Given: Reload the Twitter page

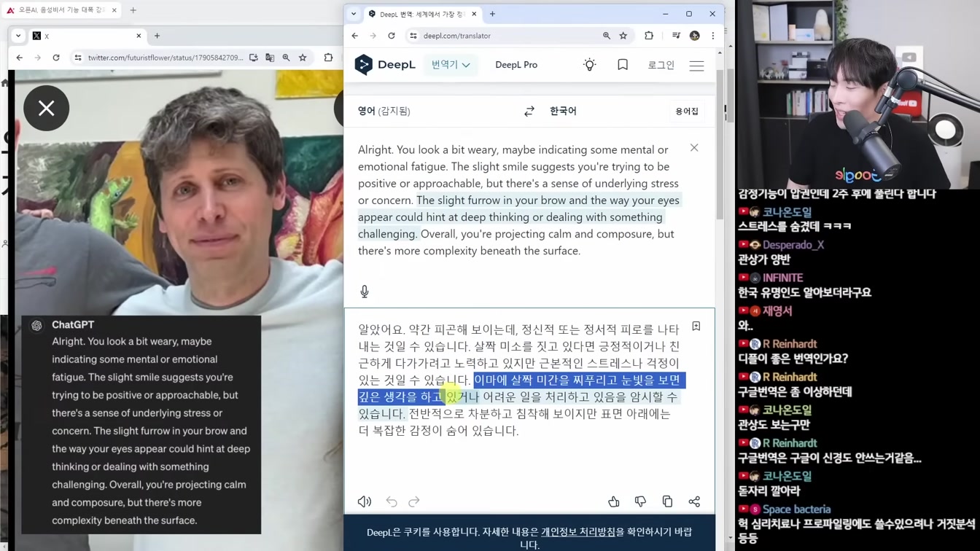Looking at the screenshot, I should (x=56, y=58).
